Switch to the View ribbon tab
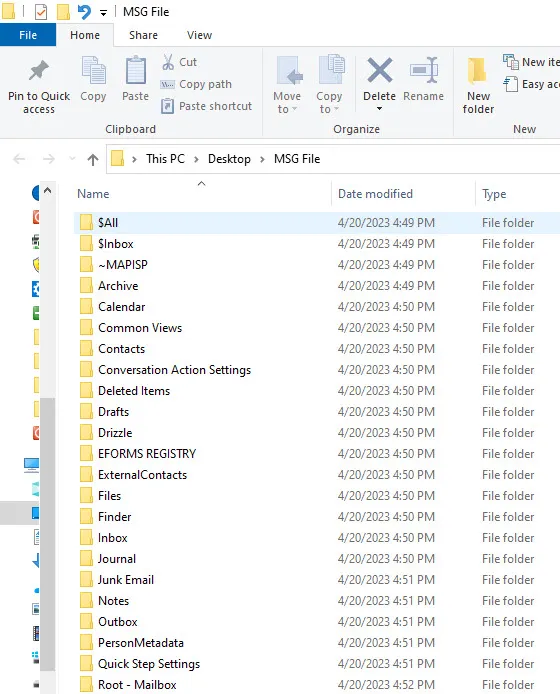Viewport: 560px width, 694px height. [199, 35]
